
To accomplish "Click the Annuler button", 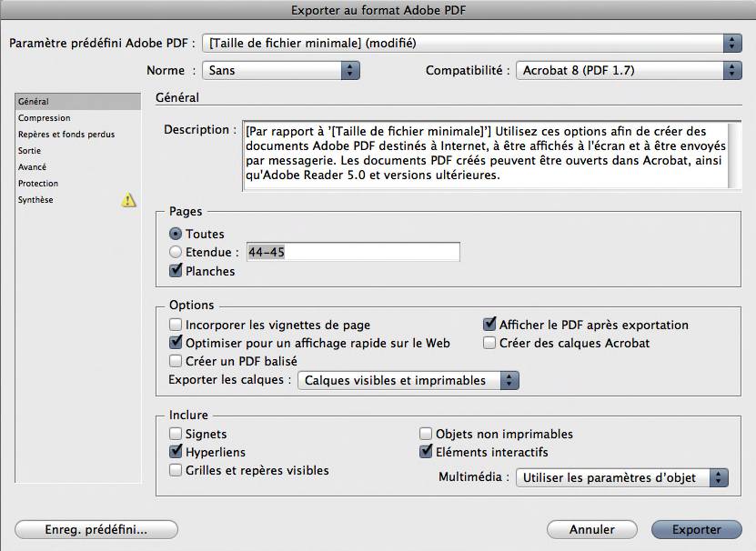I will [592, 529].
